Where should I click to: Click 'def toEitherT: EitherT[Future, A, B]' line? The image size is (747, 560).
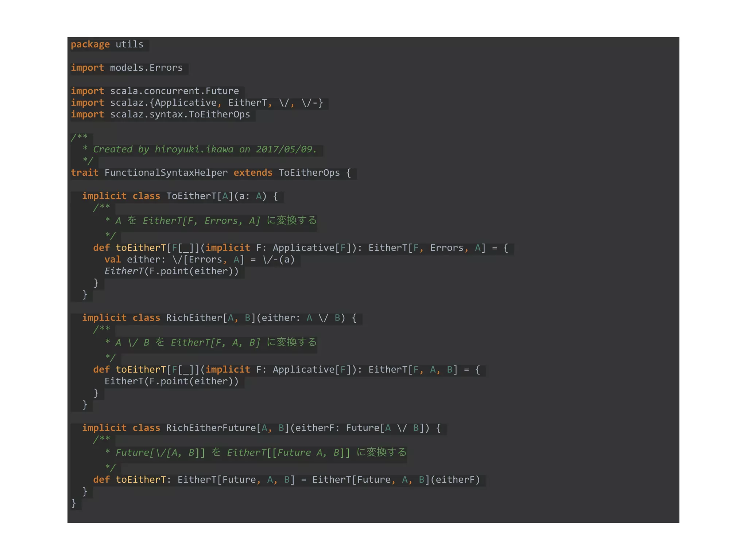(287, 480)
